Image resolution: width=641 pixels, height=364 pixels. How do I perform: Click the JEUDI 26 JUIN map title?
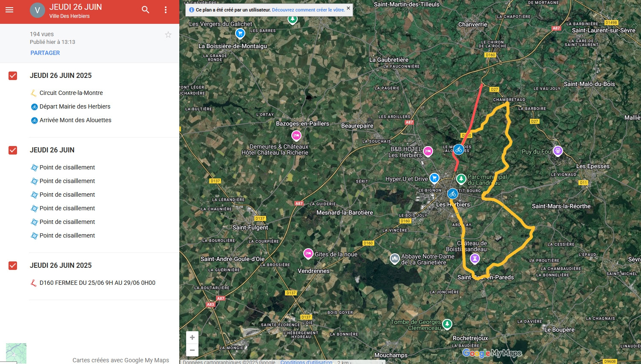coord(75,7)
